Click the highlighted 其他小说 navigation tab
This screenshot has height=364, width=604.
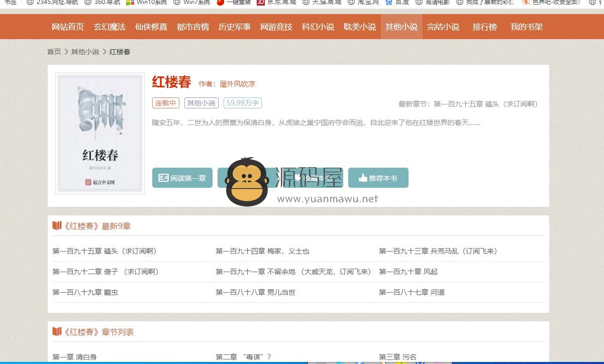coord(401,27)
